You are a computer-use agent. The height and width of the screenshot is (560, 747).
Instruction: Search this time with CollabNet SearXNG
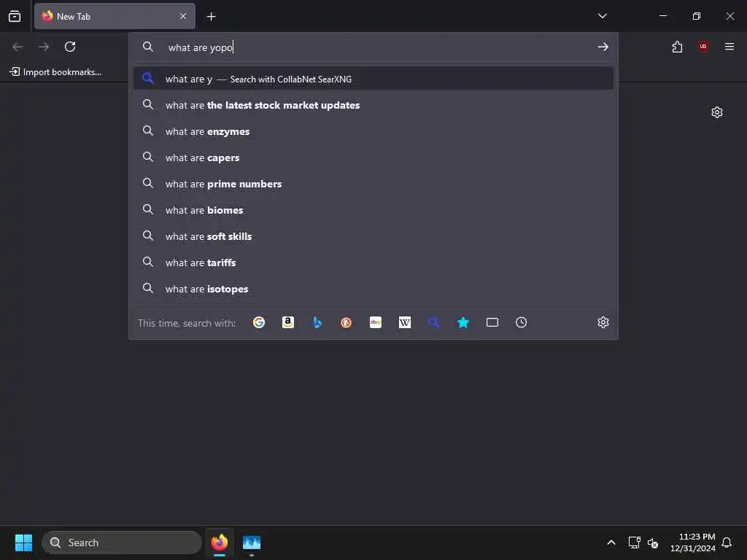point(433,322)
